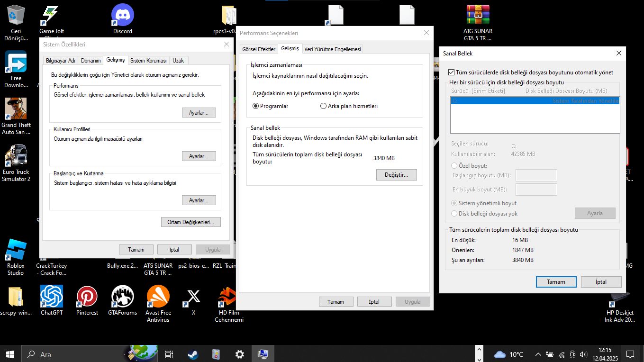The width and height of the screenshot is (644, 362).
Task: Click the Kullanılabilir alan value 42385 MB
Action: (x=523, y=154)
